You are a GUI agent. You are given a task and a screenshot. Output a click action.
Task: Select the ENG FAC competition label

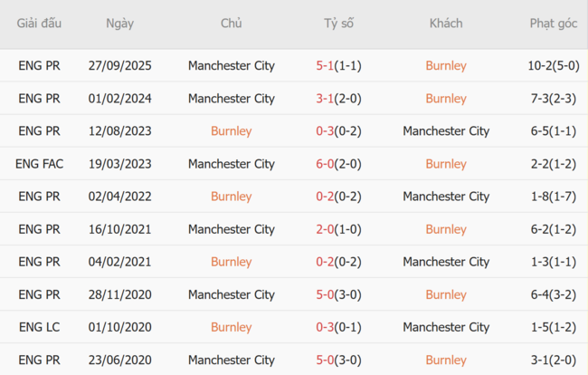39,164
